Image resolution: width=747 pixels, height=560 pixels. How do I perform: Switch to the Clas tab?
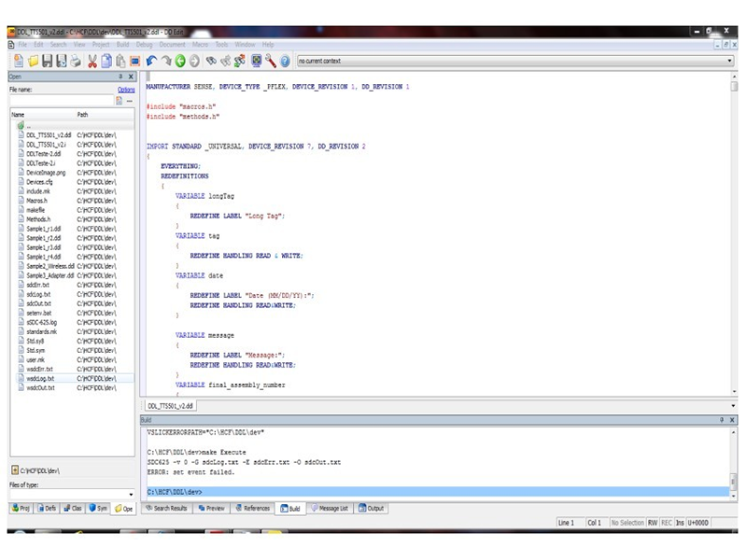73,508
